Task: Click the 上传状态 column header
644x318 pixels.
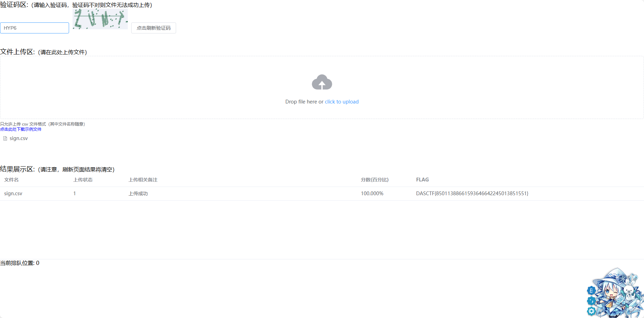Action: 83,180
